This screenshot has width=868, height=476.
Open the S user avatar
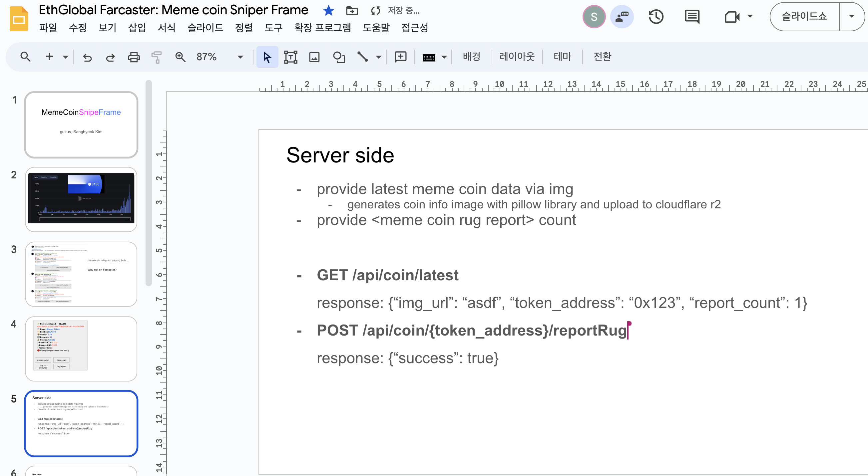tap(594, 17)
